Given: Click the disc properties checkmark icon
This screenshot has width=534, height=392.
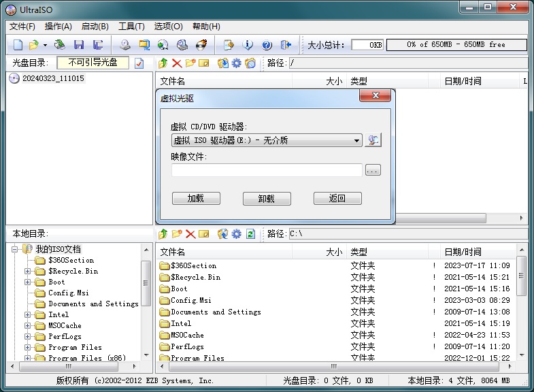Looking at the screenshot, I should tap(139, 63).
